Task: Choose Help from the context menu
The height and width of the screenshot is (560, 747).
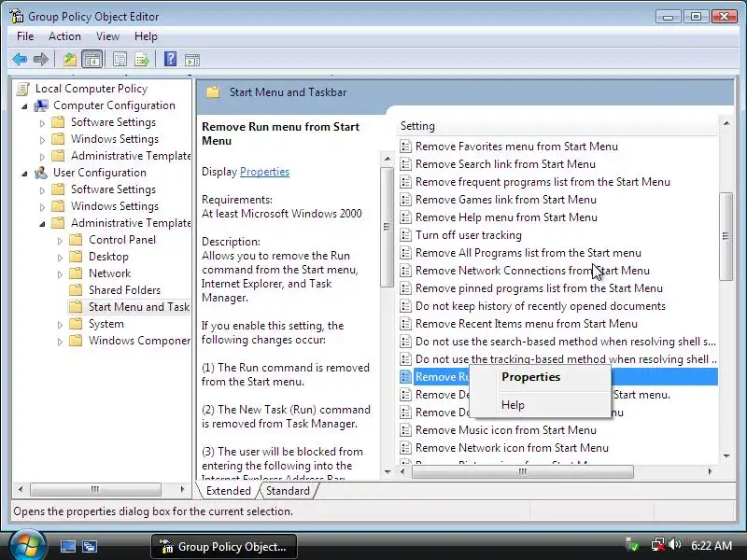Action: (541, 405)
